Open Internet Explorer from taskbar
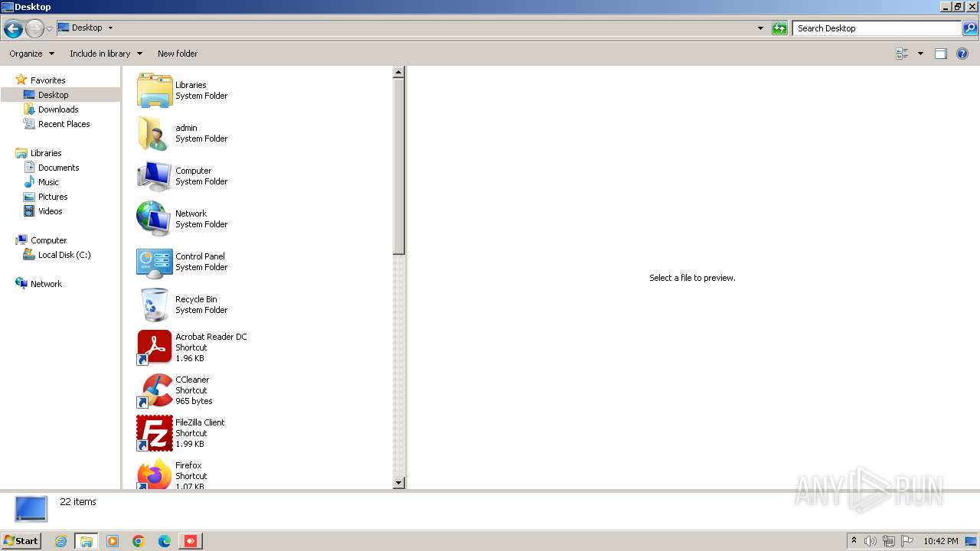 (60, 541)
